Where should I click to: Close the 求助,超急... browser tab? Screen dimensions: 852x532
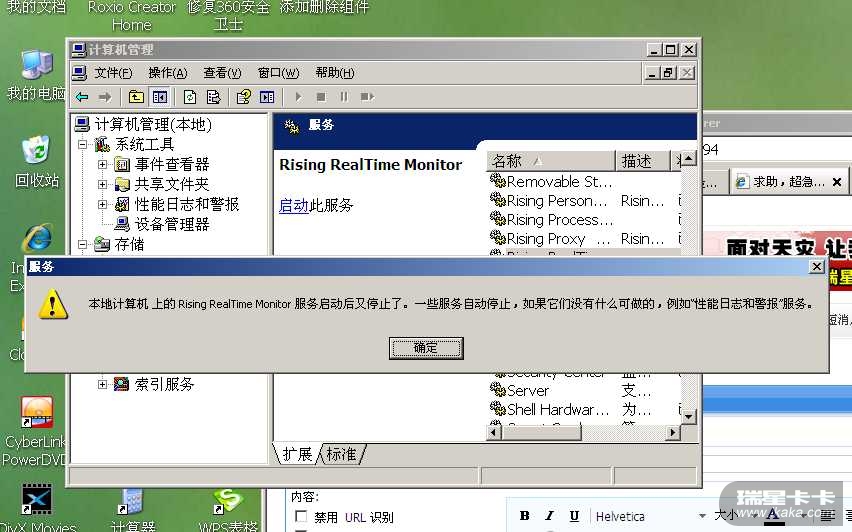click(837, 182)
